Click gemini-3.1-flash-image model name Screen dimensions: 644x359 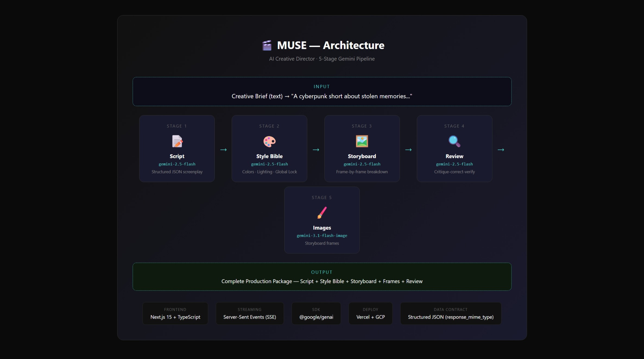[x=322, y=236]
